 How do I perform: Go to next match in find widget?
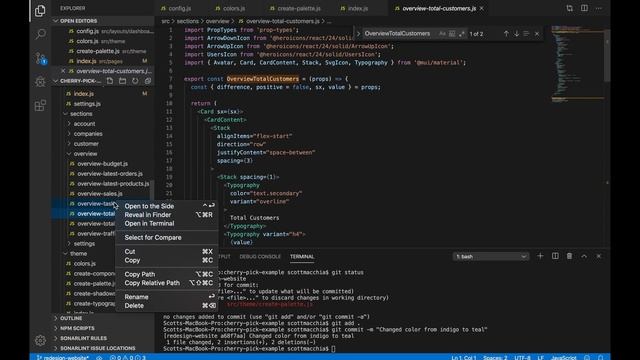pyautogui.click(x=516, y=34)
